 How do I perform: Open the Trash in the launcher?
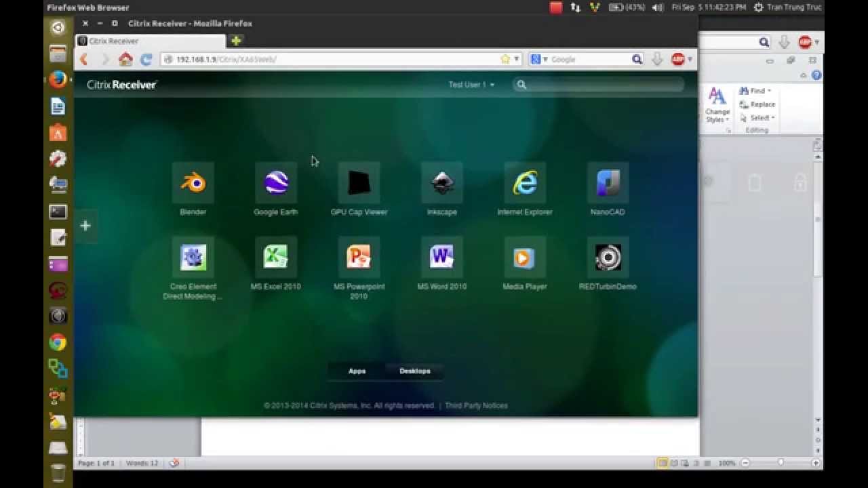(x=58, y=472)
